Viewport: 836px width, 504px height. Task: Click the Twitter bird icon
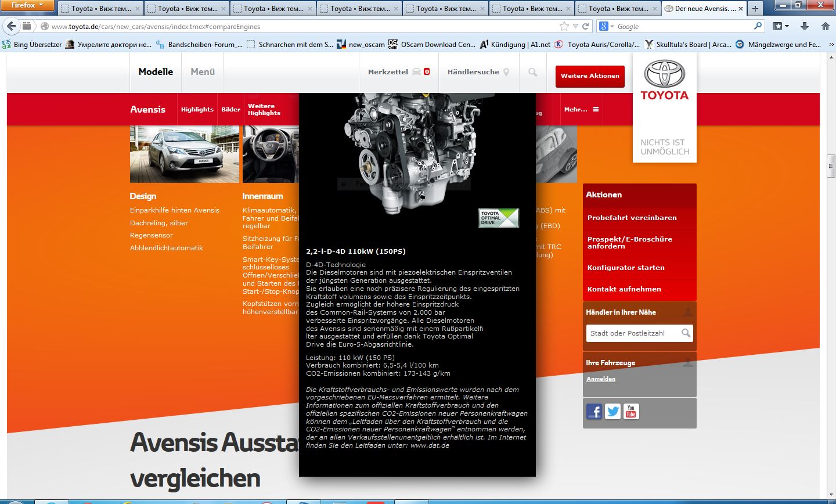tap(612, 412)
